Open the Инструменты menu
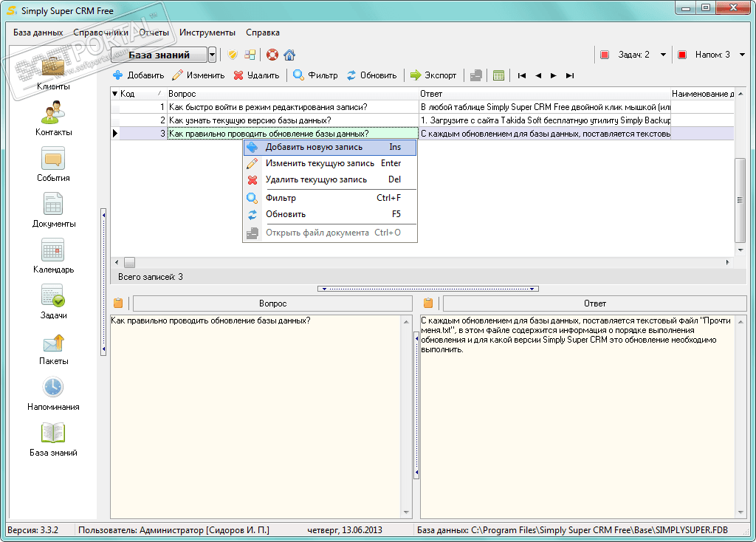The height and width of the screenshot is (542, 756). click(x=207, y=32)
